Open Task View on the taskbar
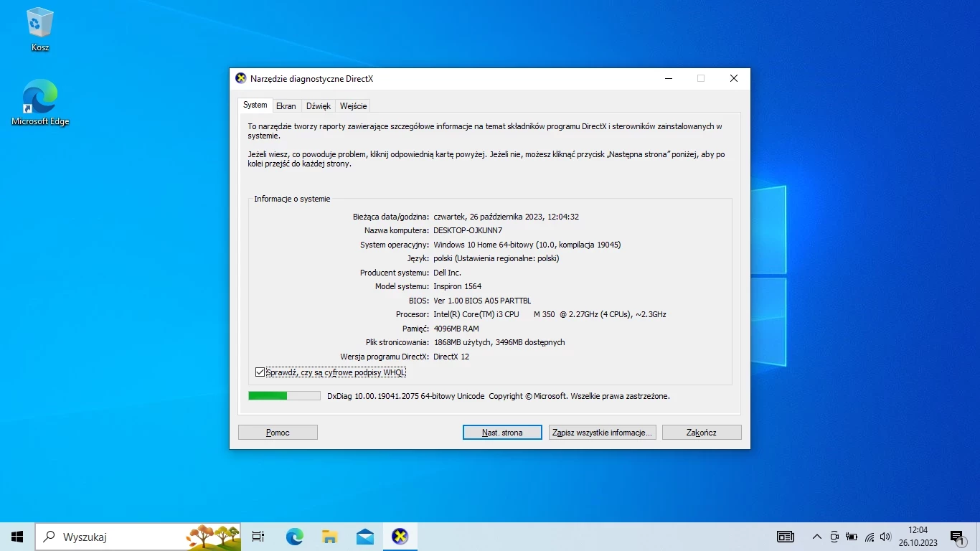 tap(258, 536)
